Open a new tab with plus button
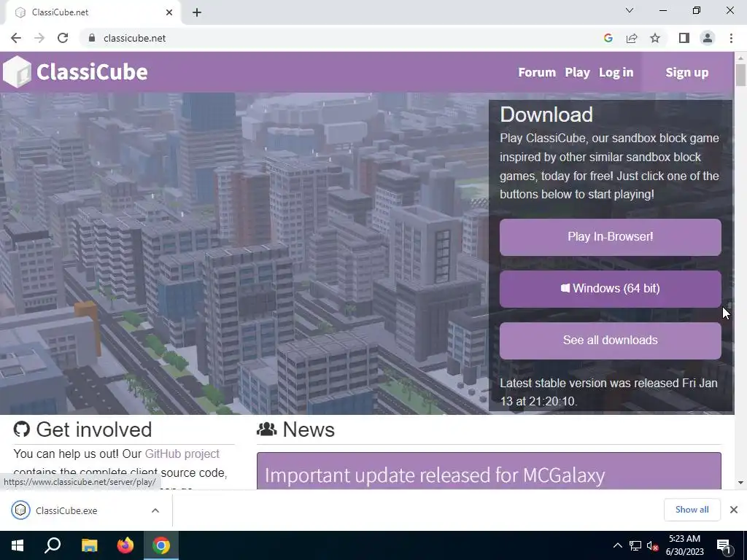This screenshot has width=747, height=560. (x=197, y=12)
